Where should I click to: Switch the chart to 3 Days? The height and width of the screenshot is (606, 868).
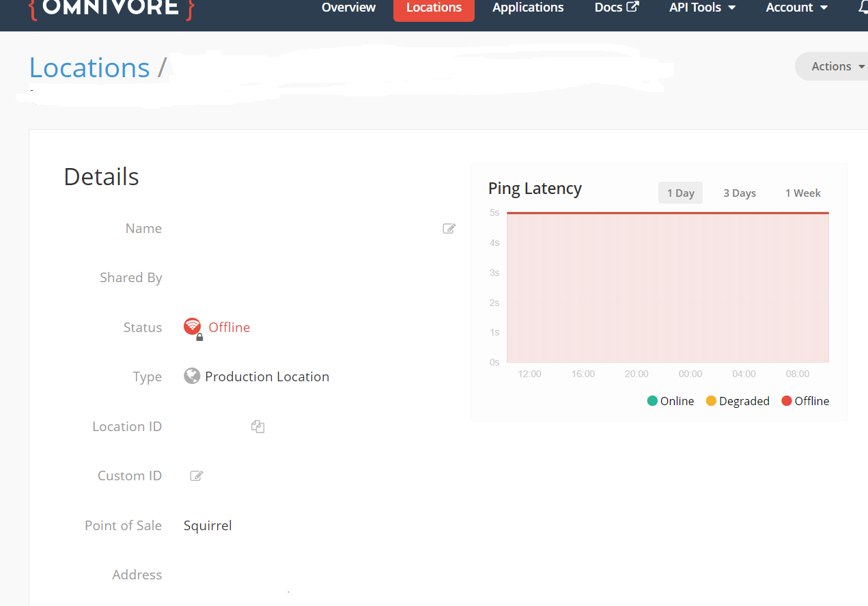coord(740,193)
